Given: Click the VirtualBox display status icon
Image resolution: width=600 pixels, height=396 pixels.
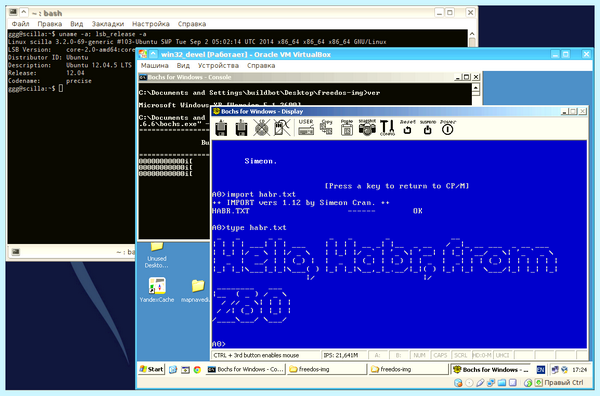Looking at the screenshot, I should (x=513, y=383).
